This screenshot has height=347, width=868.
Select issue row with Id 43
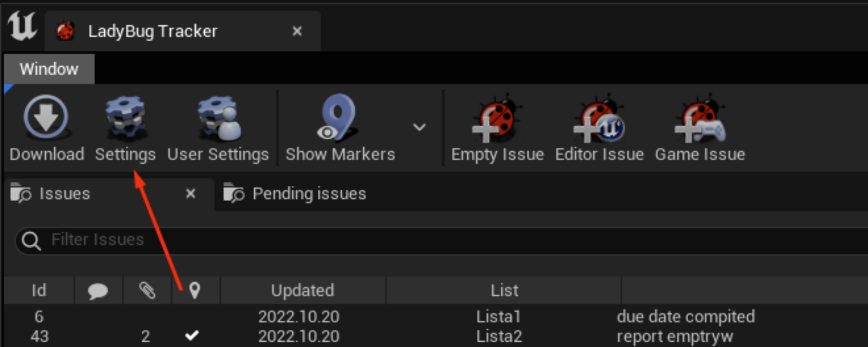(435, 336)
